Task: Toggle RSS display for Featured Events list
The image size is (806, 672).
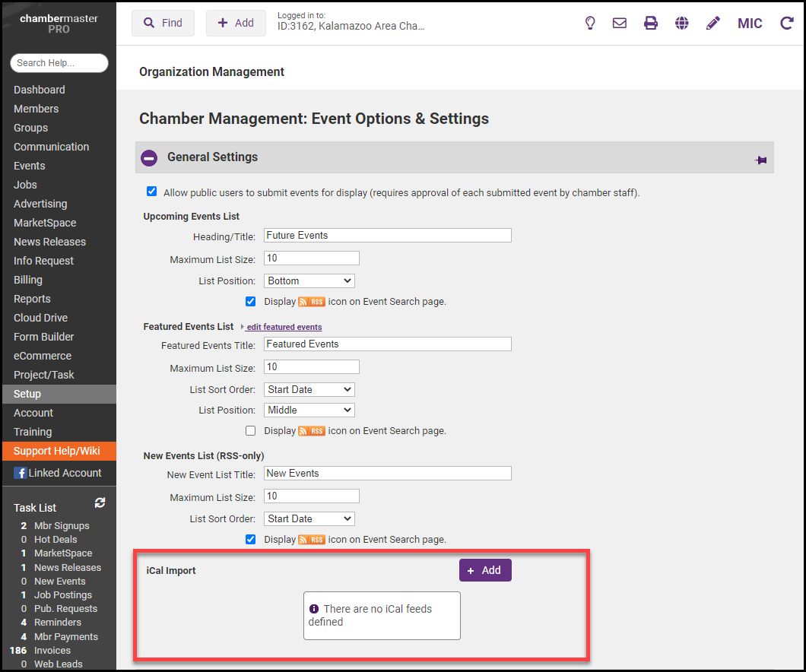Action: [x=250, y=430]
